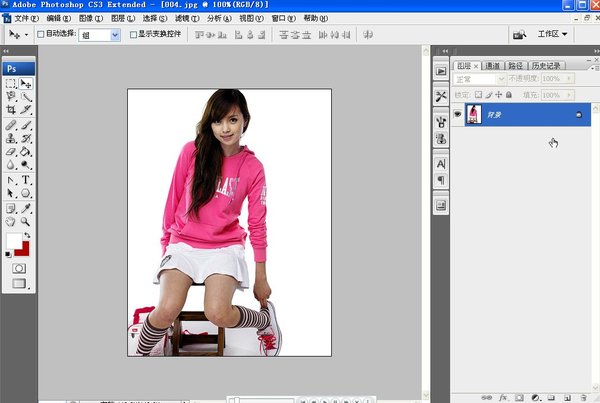Enable the 自动选择 checkbox
Viewport: 600px width, 403px height.
[41, 34]
